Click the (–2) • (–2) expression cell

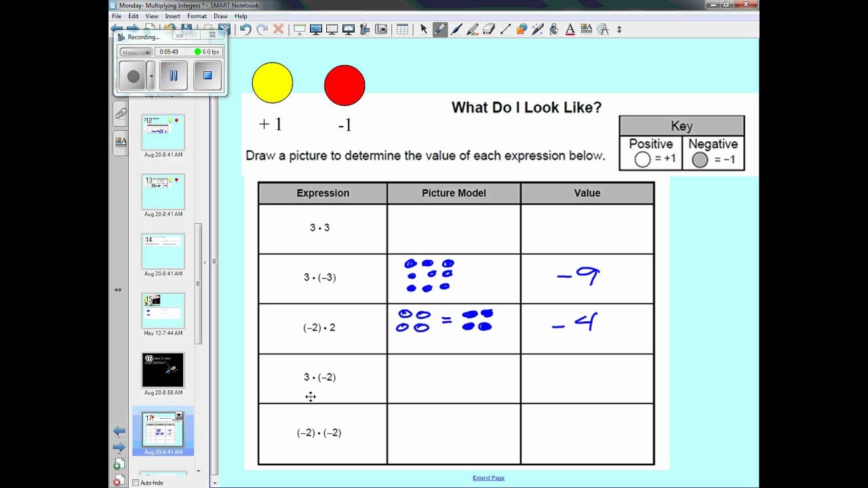(323, 434)
